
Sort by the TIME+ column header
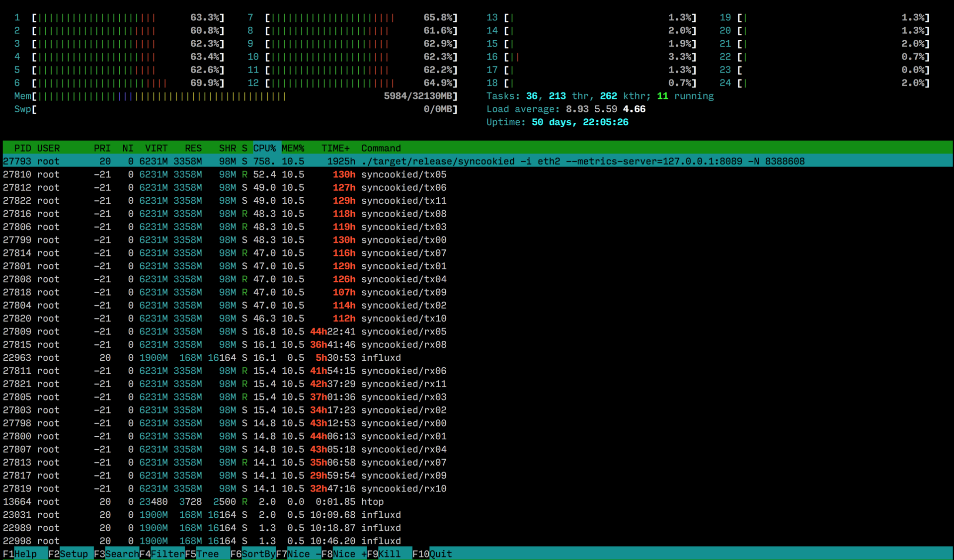click(x=335, y=148)
